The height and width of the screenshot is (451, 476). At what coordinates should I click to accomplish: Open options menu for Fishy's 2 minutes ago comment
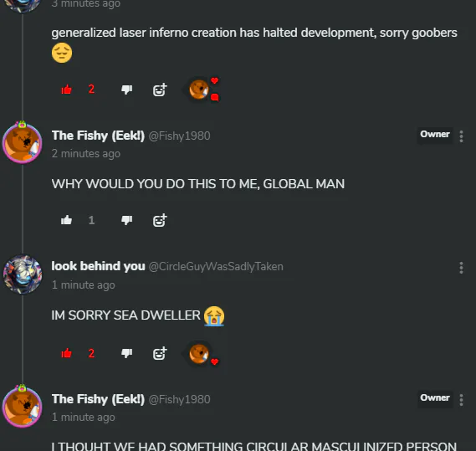coord(461,136)
